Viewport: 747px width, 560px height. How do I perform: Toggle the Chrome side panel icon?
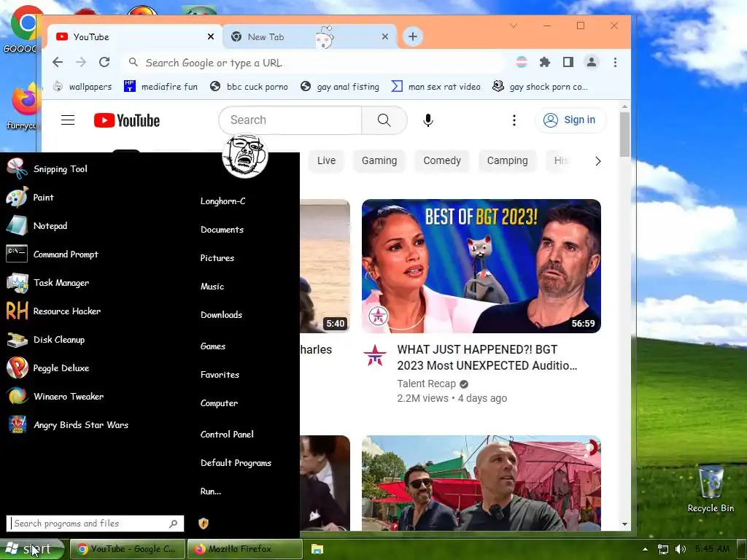tap(568, 62)
